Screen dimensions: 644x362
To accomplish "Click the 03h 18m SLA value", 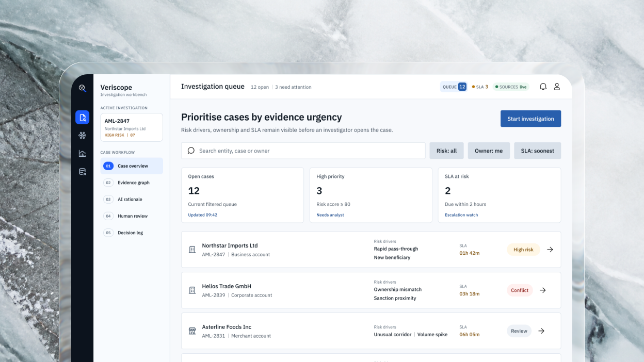I will pyautogui.click(x=470, y=294).
